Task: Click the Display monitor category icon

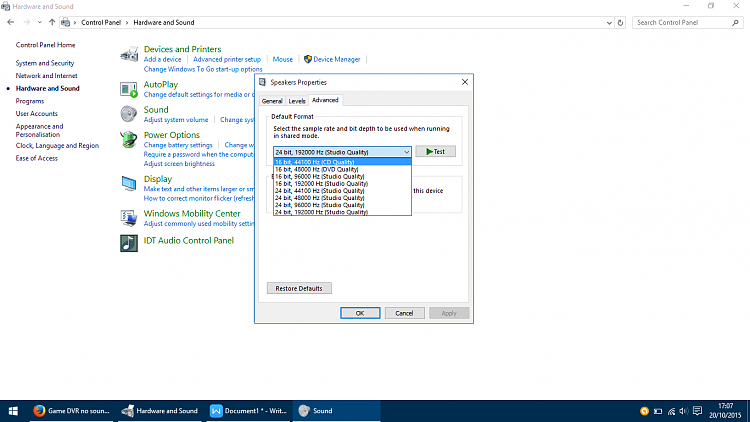Action: [129, 183]
